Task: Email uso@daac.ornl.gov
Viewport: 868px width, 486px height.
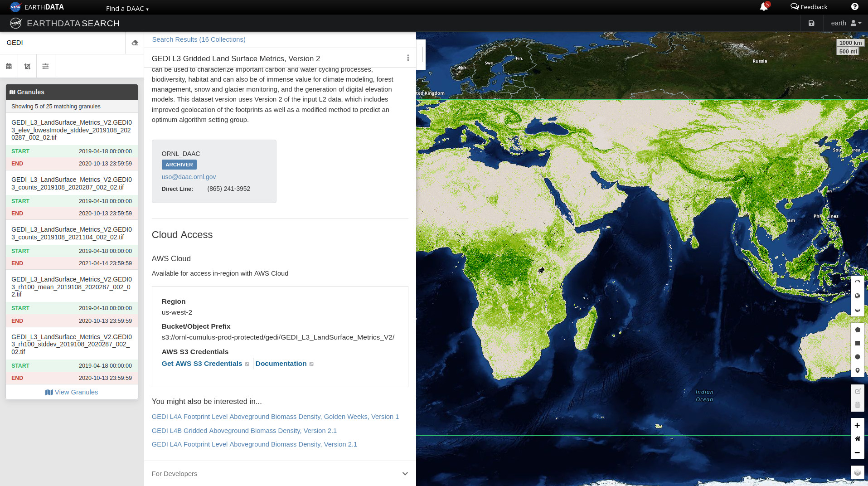Action: pyautogui.click(x=189, y=177)
